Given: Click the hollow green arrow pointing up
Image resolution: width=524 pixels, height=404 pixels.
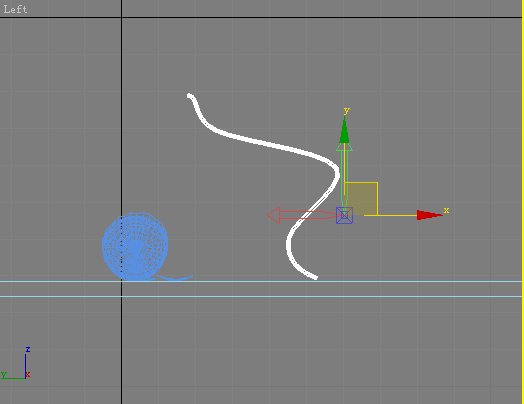Looking at the screenshot, I should tap(344, 147).
